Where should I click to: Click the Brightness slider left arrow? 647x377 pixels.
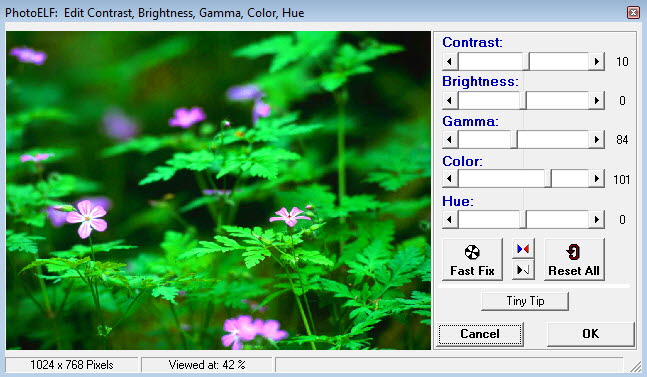[450, 100]
